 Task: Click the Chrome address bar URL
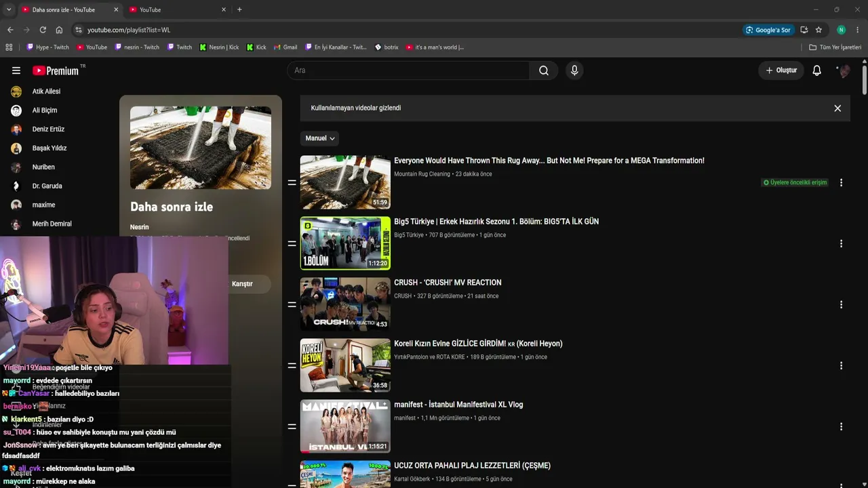point(129,30)
